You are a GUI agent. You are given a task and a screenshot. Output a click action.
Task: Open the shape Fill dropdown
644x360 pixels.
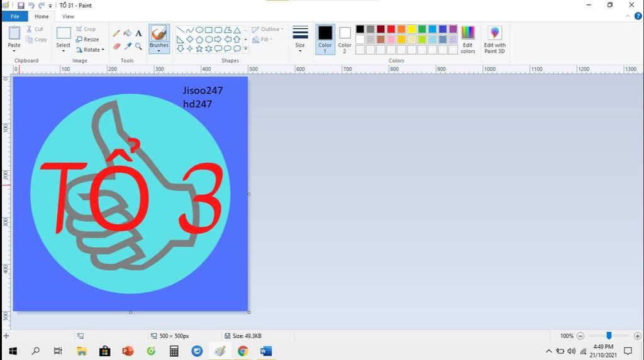[262, 40]
